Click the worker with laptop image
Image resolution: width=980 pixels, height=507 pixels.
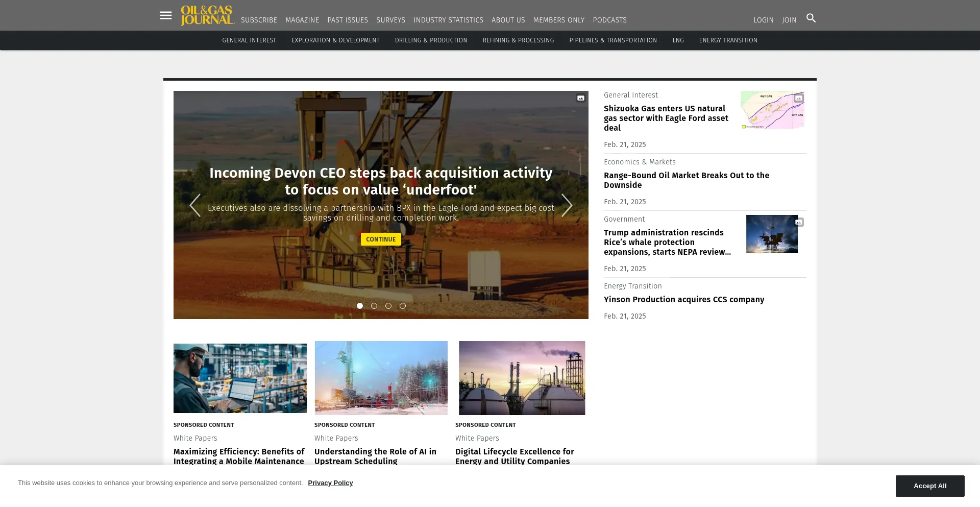[240, 378]
